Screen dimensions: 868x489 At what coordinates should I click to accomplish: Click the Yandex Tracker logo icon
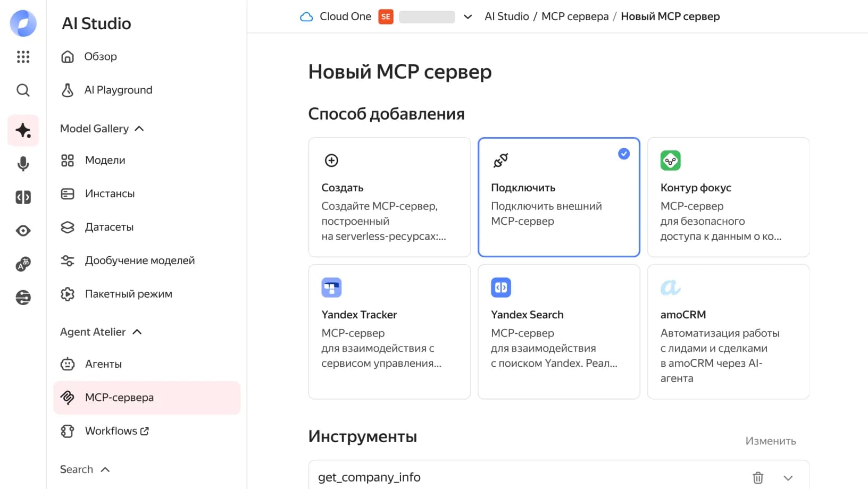(331, 288)
